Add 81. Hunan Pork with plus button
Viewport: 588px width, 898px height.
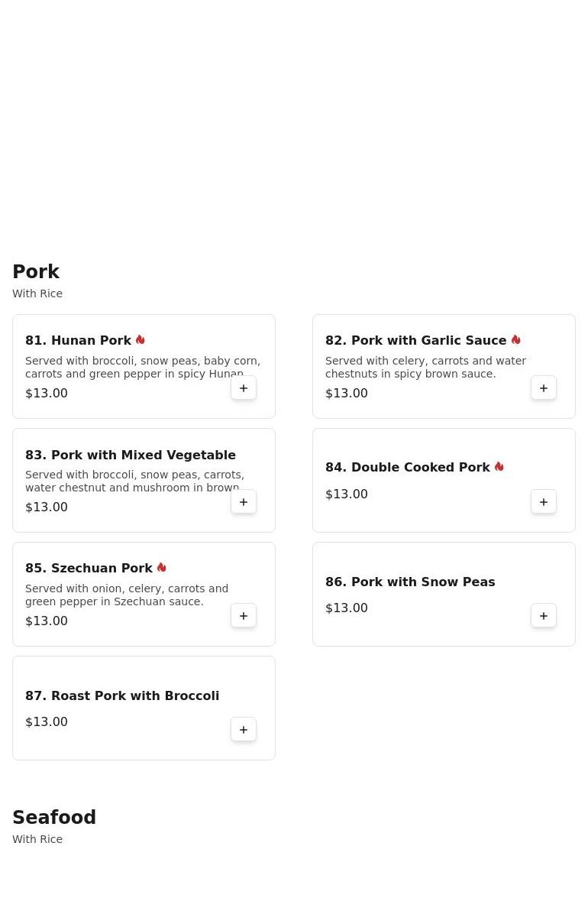pyautogui.click(x=244, y=388)
